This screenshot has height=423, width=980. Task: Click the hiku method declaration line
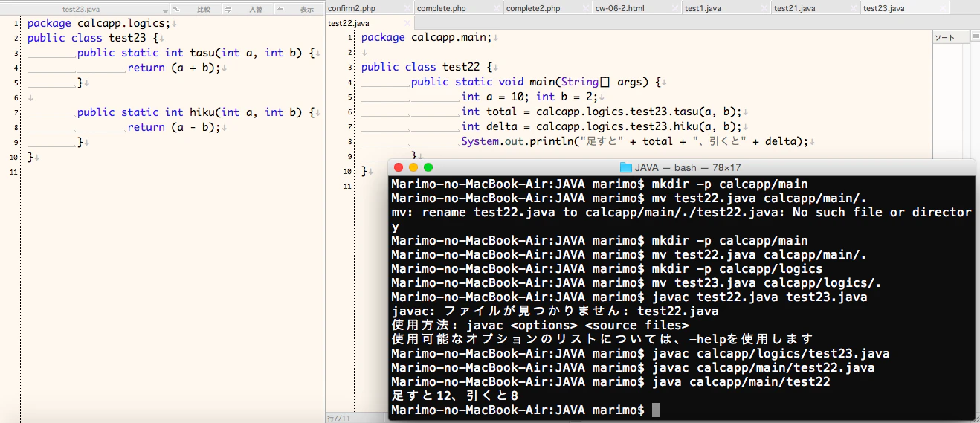click(198, 112)
